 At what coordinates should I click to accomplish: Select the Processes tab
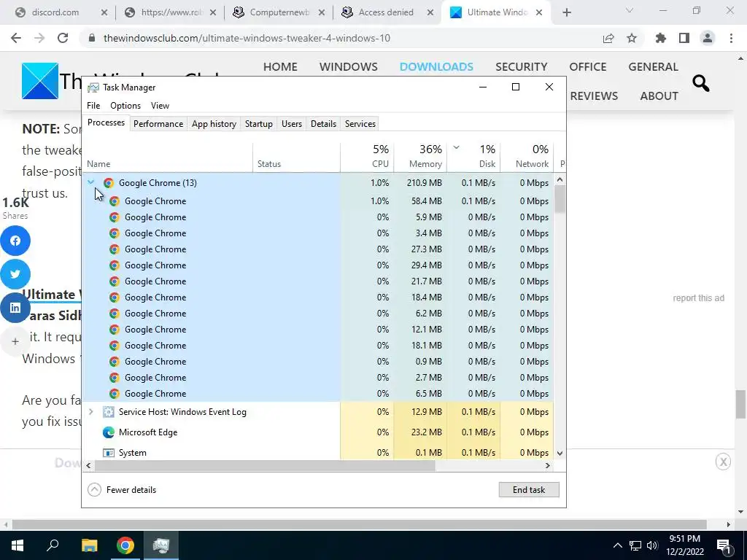pyautogui.click(x=106, y=122)
